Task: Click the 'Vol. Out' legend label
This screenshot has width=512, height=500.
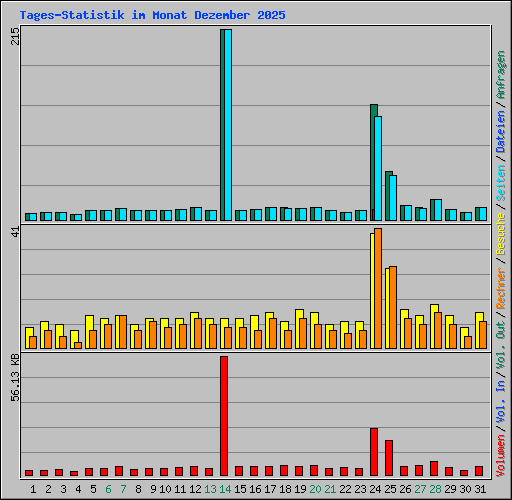Action: (501, 344)
